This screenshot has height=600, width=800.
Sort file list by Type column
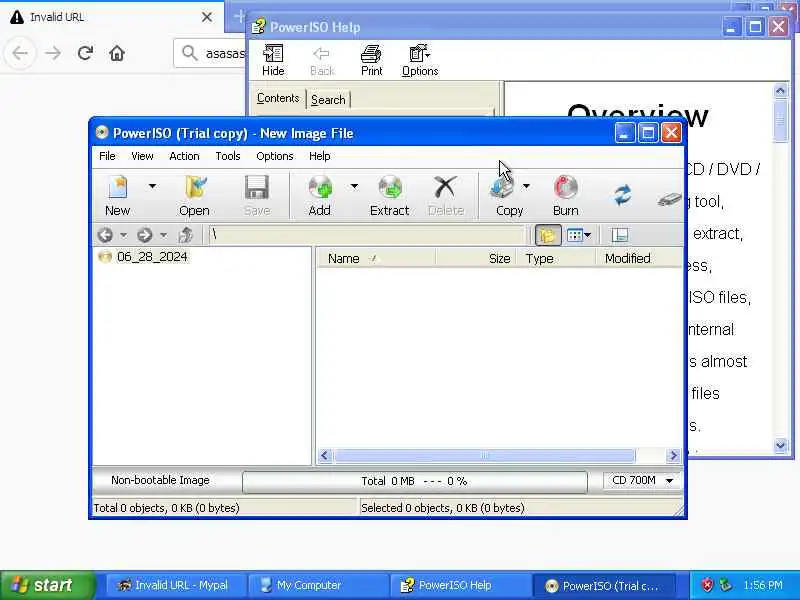point(557,259)
